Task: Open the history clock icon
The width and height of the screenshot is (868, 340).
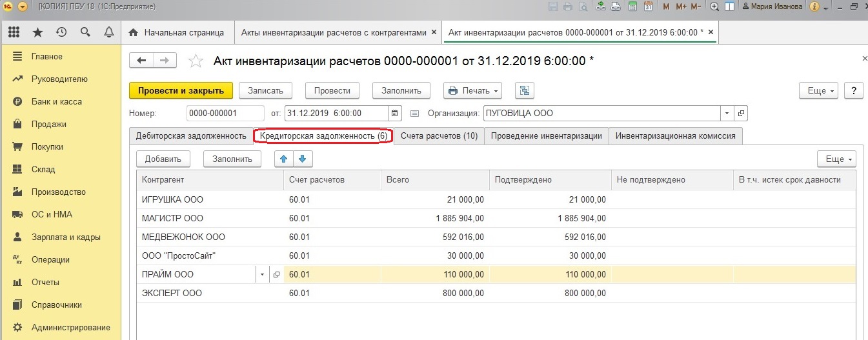Action: pos(61,32)
